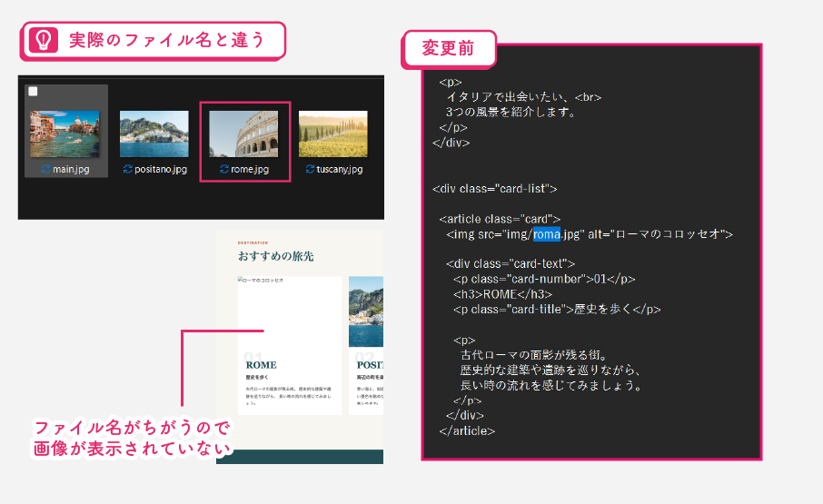The image size is (823, 504).
Task: Click the ROME card heading in preview
Action: click(x=261, y=365)
